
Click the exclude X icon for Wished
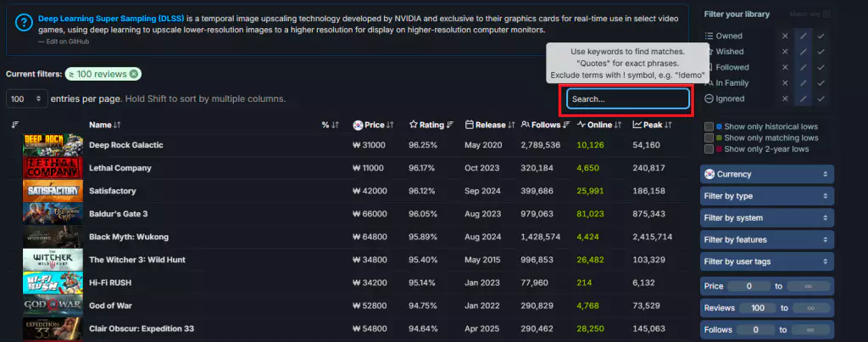click(x=785, y=52)
